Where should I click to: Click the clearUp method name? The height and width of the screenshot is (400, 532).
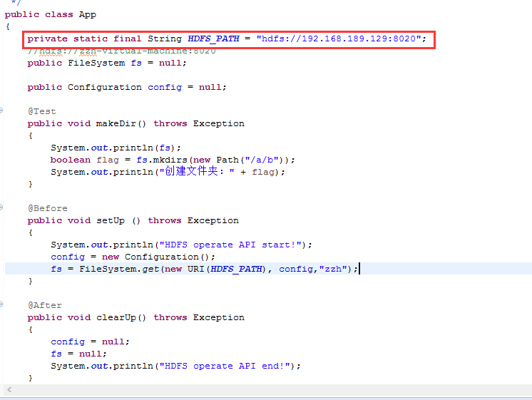click(x=116, y=317)
